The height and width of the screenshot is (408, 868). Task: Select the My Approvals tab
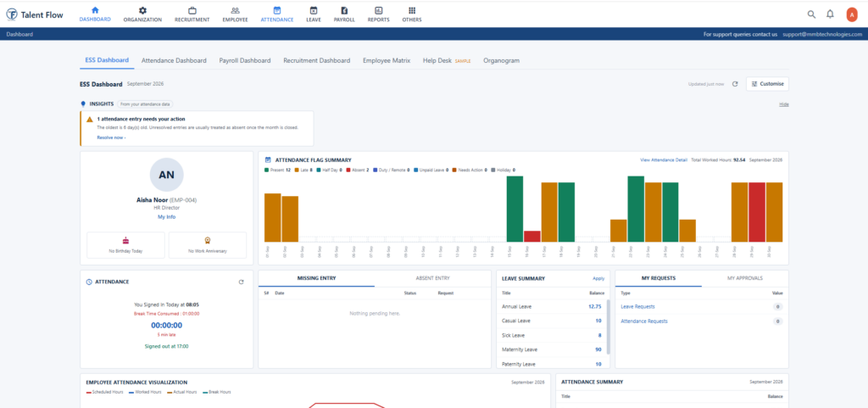click(745, 278)
